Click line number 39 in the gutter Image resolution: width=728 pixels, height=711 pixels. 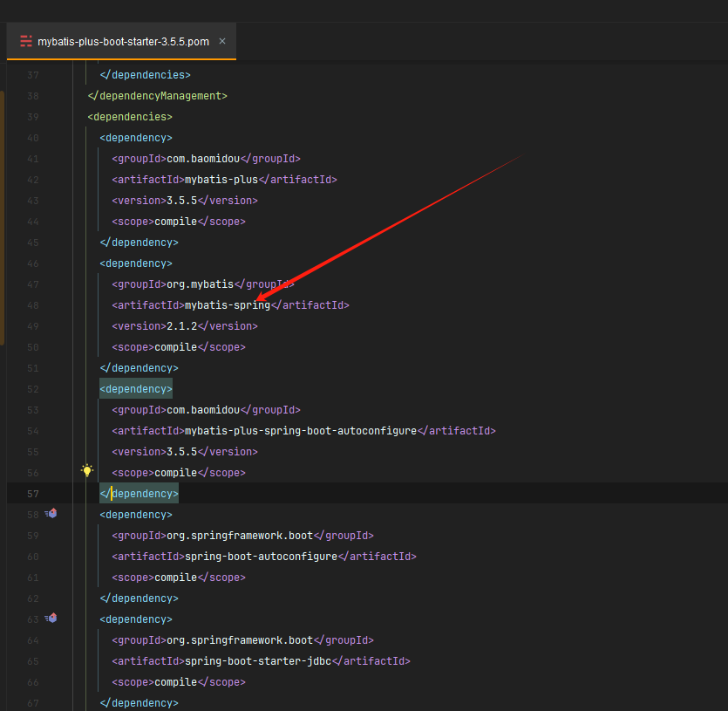33,117
